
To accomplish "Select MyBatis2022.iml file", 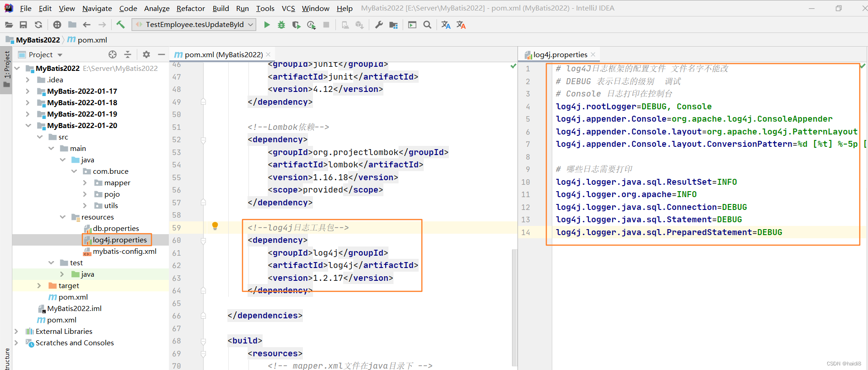I will point(74,308).
